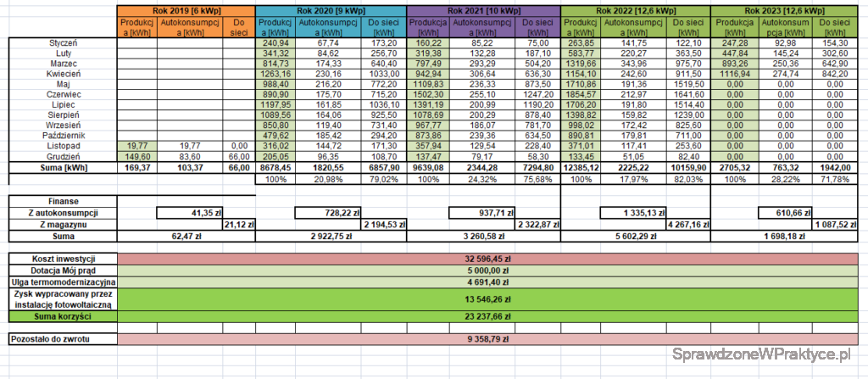Image resolution: width=868 pixels, height=379 pixels.
Task: Select the Rok 2023 [12,6 kWp] header cell
Action: point(787,8)
